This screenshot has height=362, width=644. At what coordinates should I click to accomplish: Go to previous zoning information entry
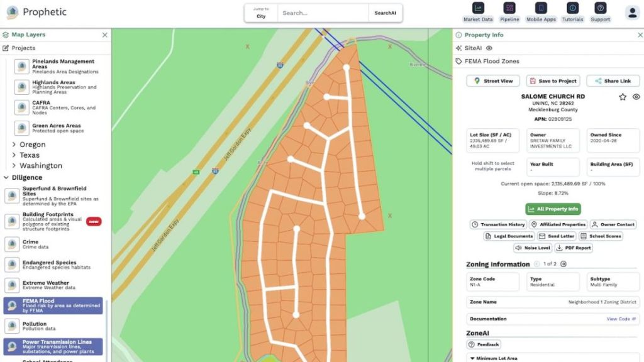[x=537, y=264]
